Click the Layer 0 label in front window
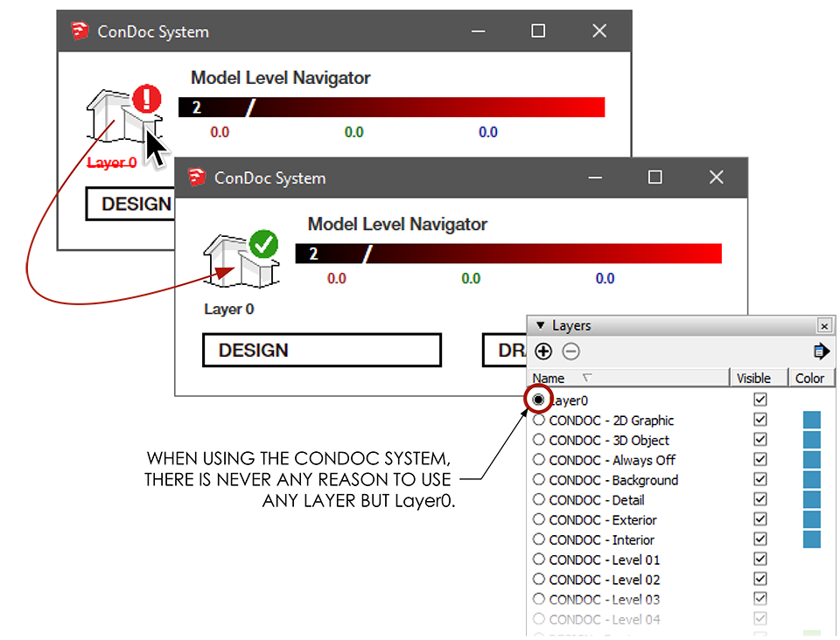 click(x=228, y=310)
